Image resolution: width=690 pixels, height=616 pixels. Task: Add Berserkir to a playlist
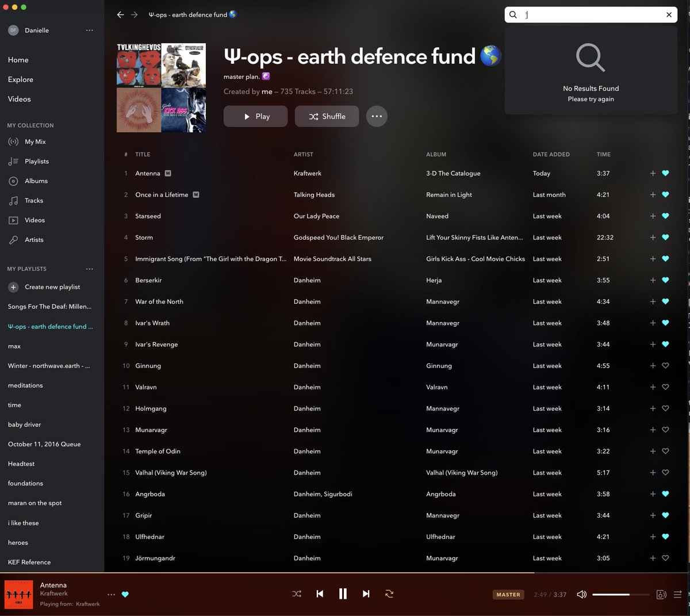(x=653, y=280)
